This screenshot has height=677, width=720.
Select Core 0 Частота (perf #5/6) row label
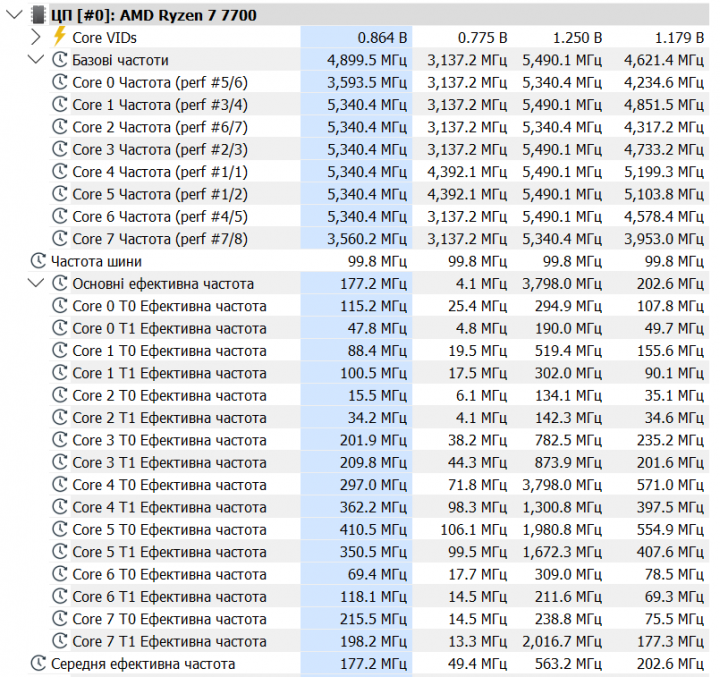(x=160, y=82)
